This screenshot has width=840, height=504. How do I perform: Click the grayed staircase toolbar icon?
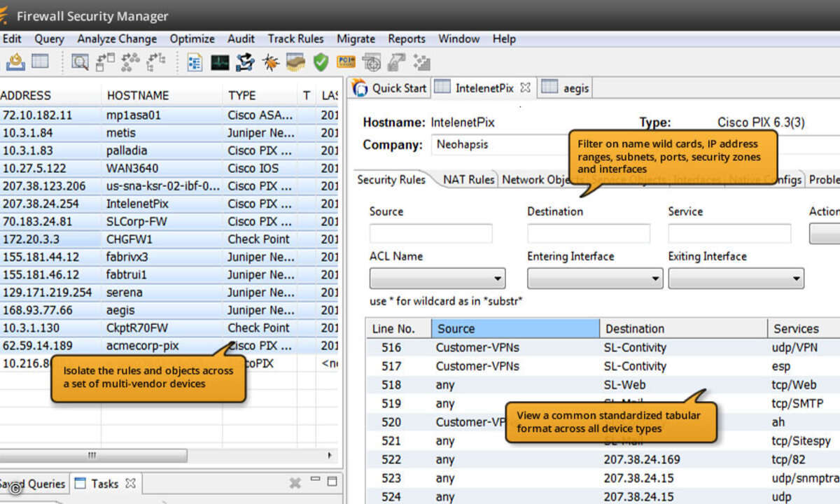pos(421,62)
